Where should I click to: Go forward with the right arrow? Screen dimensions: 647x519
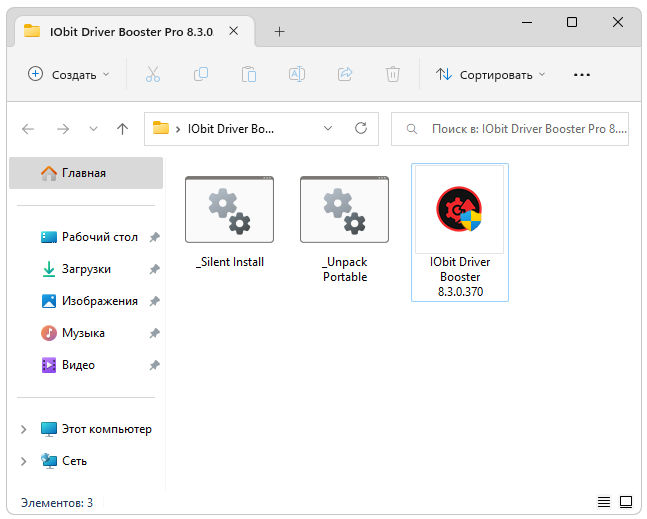(x=63, y=129)
